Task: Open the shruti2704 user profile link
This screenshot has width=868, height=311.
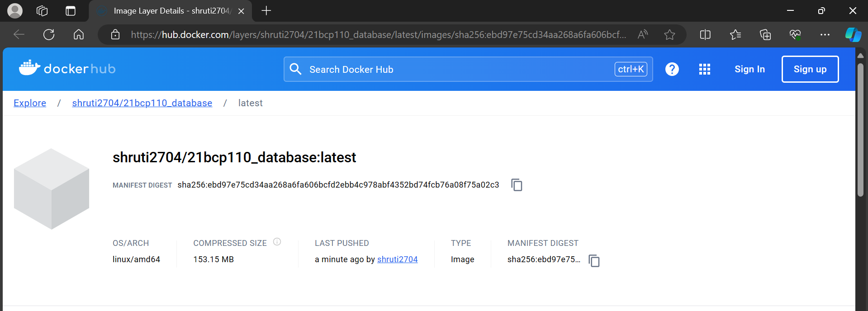Action: tap(398, 259)
